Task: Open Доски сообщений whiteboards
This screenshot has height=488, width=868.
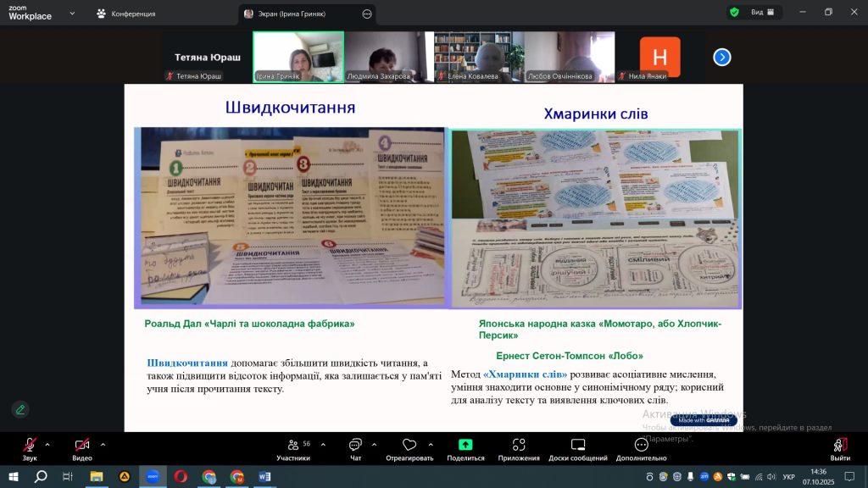Action: click(x=577, y=448)
